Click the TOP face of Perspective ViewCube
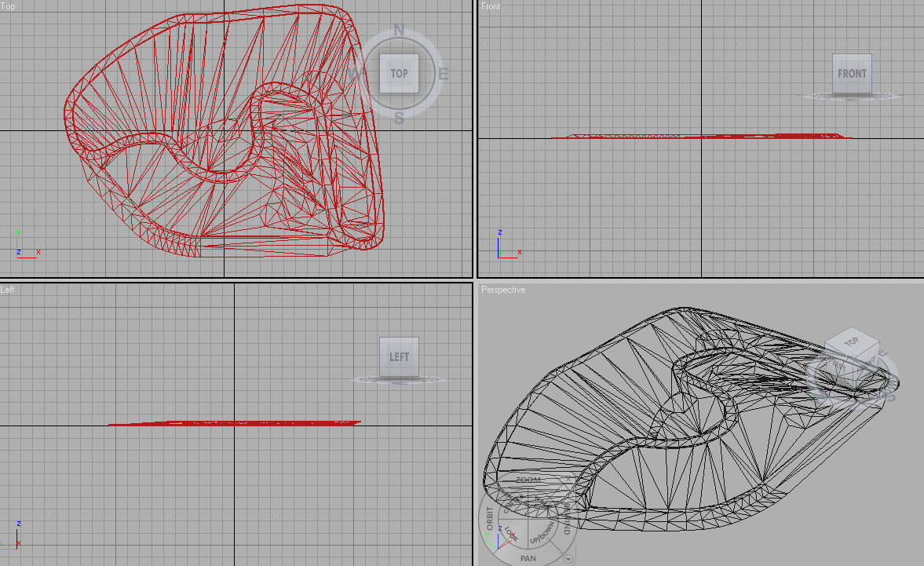Screen dimensions: 924x566 [x=852, y=341]
